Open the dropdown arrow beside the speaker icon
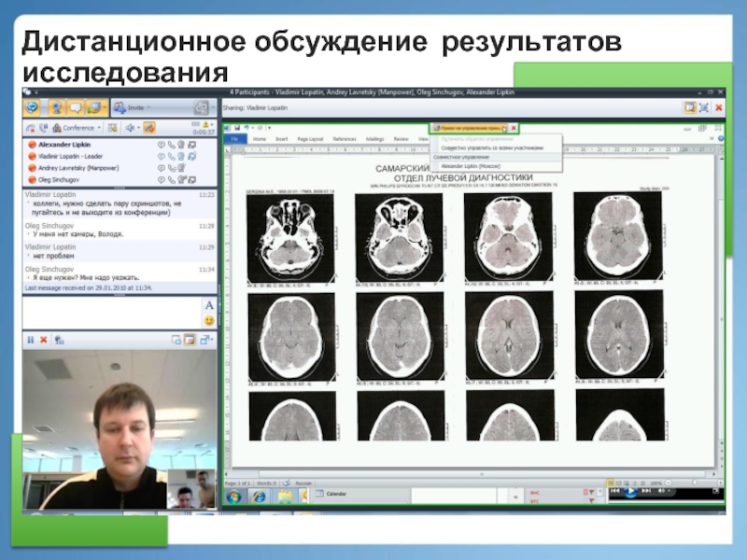Screen dimensions: 747x560 138,128
